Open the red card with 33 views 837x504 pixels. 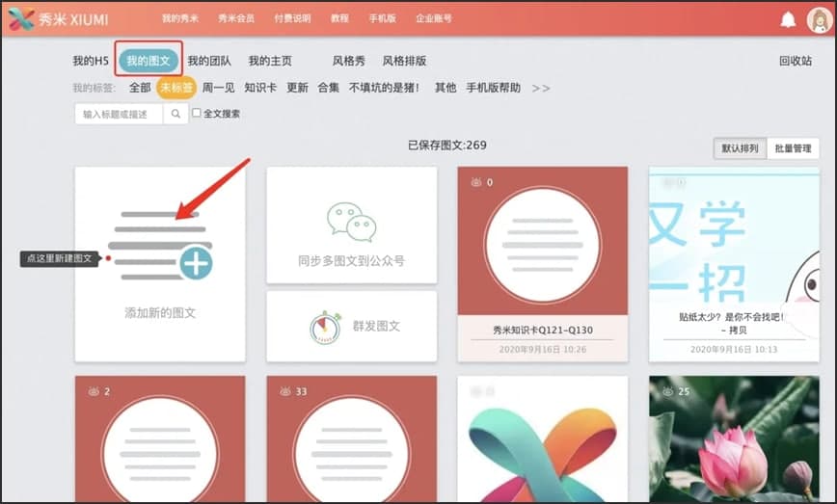(x=352, y=438)
